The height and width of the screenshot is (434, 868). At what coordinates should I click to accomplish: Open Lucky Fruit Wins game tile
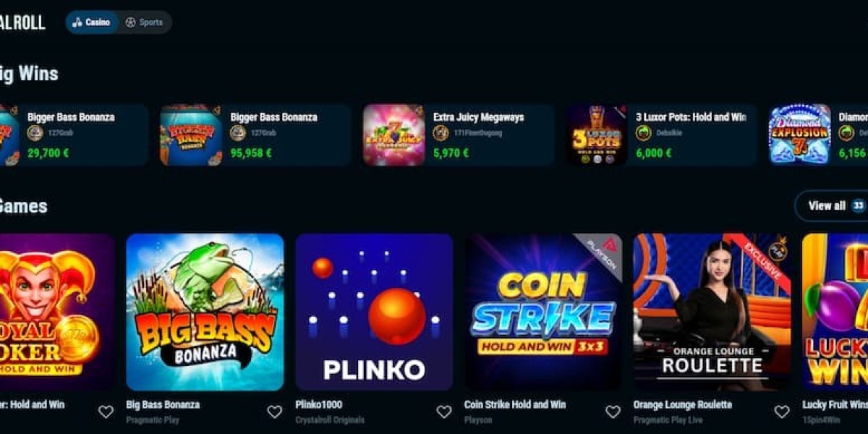[x=835, y=312]
